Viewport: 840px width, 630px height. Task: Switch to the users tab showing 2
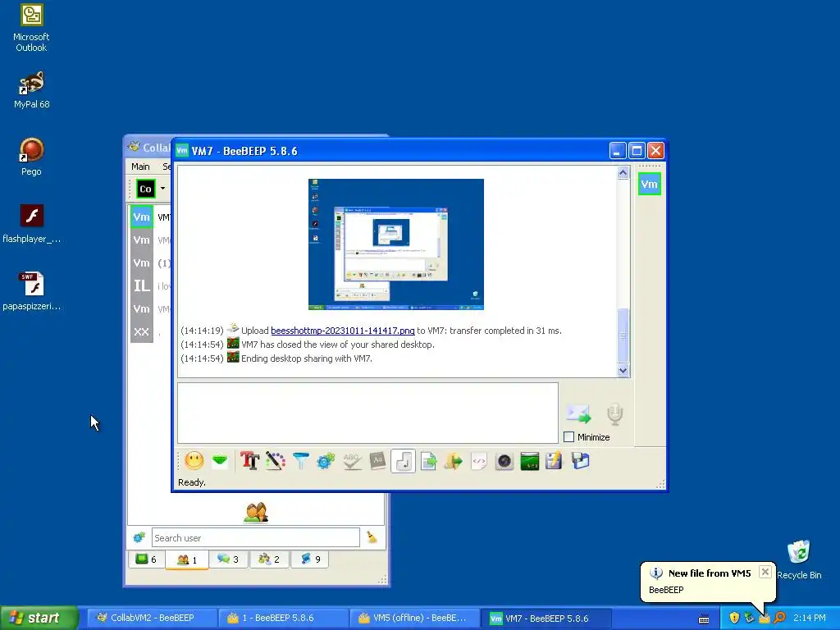pyautogui.click(x=269, y=559)
